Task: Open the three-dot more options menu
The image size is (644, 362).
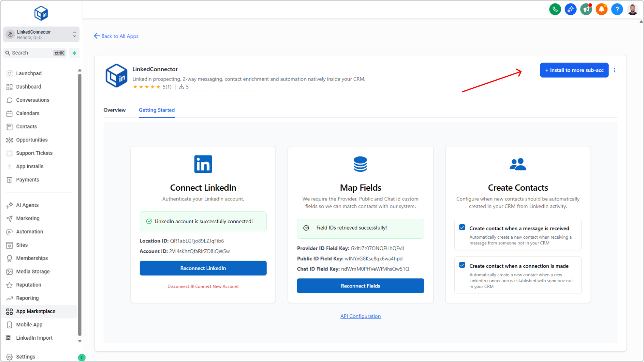Action: tap(614, 70)
